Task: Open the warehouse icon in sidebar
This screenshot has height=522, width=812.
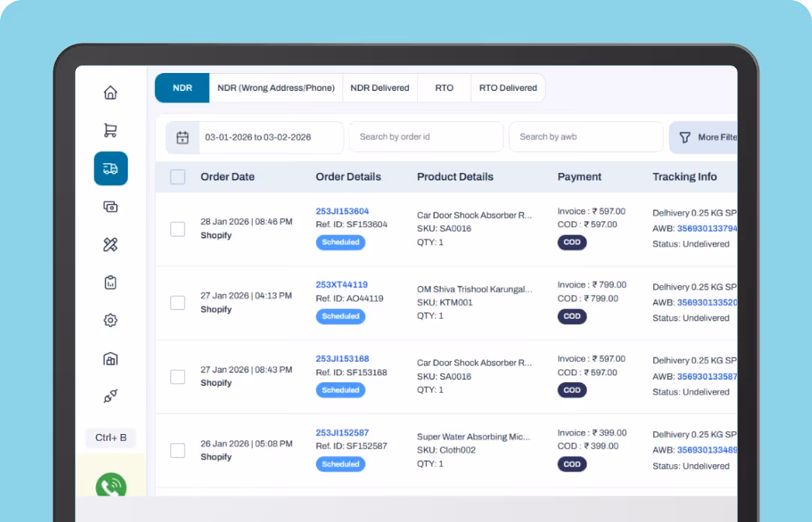Action: (x=111, y=358)
